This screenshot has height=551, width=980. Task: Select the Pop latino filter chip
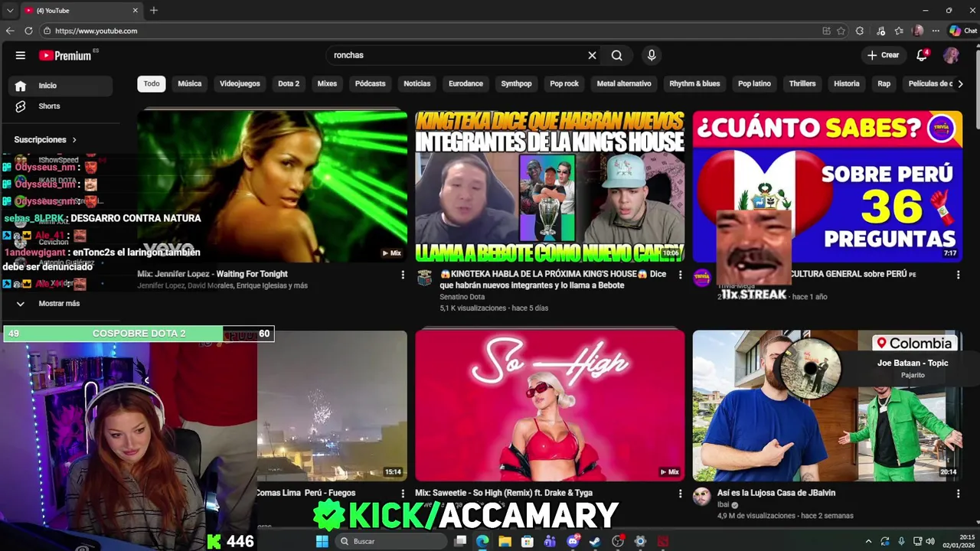coord(754,83)
